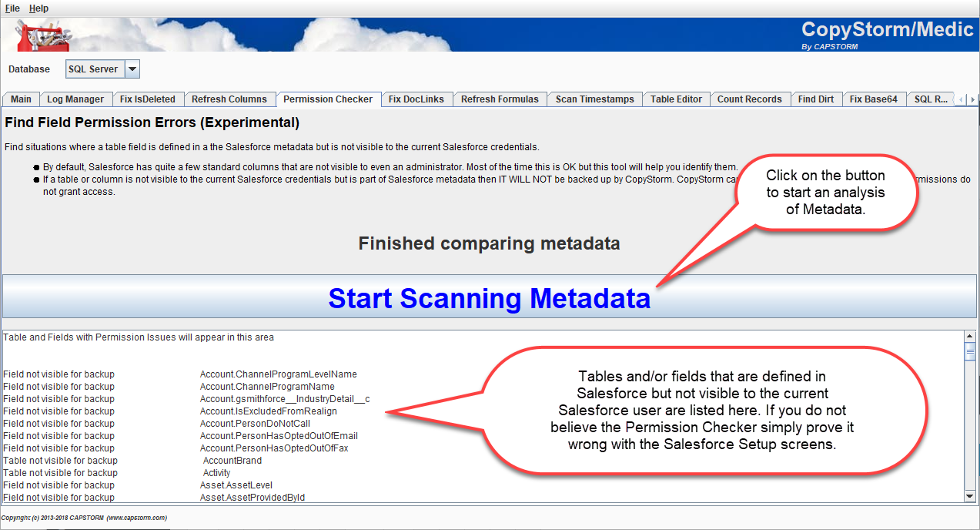This screenshot has height=530, width=980.
Task: Select the AccountBrand table entry
Action: pyautogui.click(x=232, y=461)
